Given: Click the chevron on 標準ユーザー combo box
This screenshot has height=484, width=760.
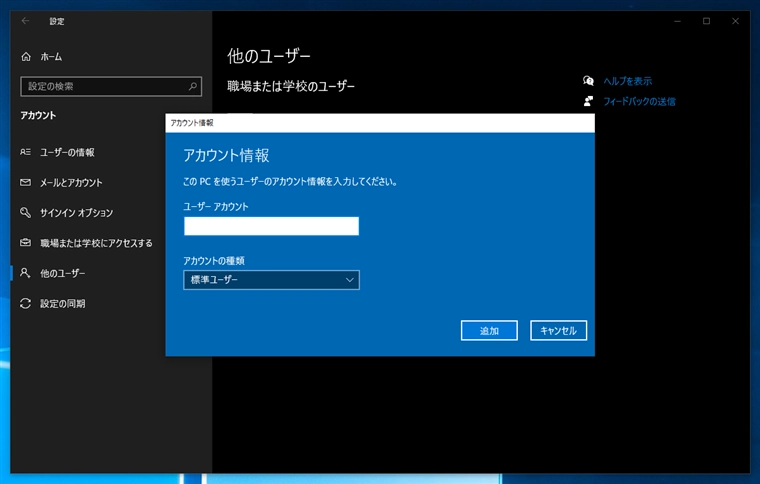Looking at the screenshot, I should pyautogui.click(x=349, y=280).
